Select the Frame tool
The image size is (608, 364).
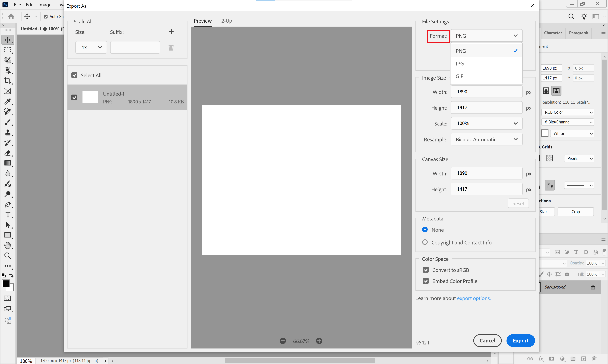(x=8, y=91)
